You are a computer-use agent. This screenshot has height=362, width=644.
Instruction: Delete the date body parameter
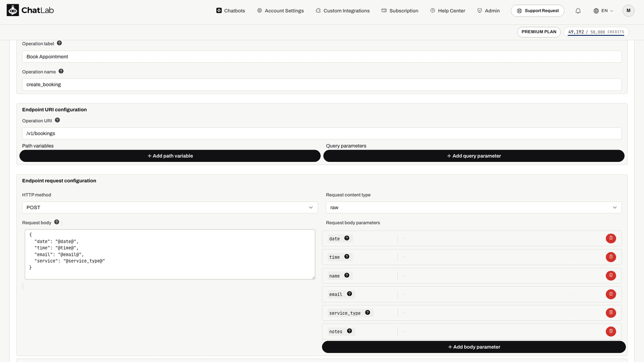[611, 239]
